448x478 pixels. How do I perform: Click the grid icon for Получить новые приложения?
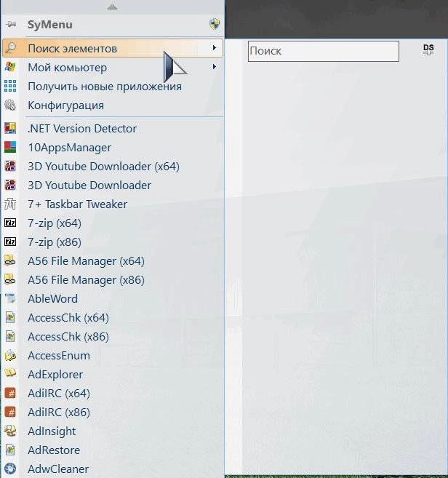point(10,86)
